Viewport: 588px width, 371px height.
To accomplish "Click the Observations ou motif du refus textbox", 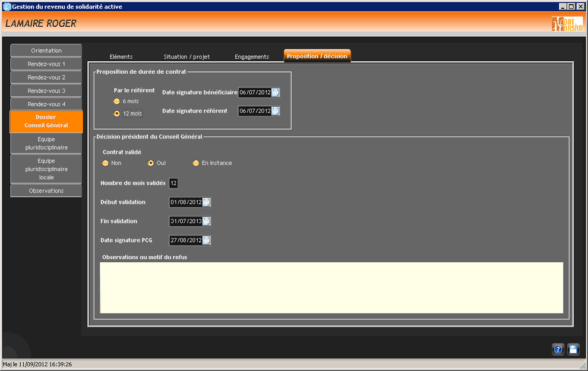I will point(331,287).
